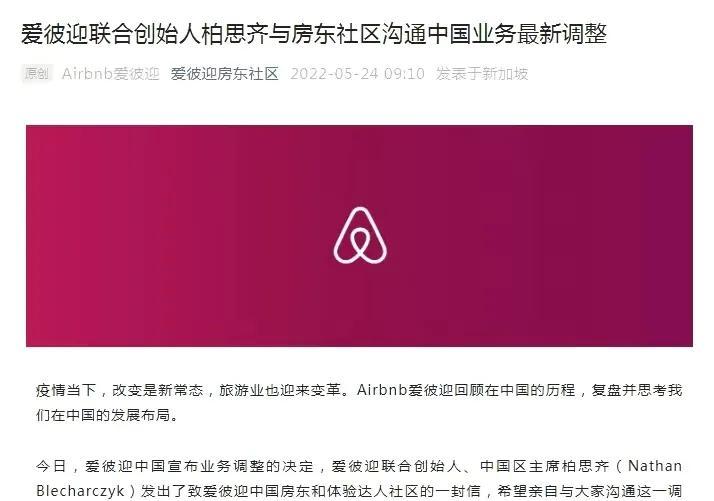Screen dimensions: 714x501
Task: Click the phrase 中国区主席柏思齐 in the body
Action: pos(545,466)
